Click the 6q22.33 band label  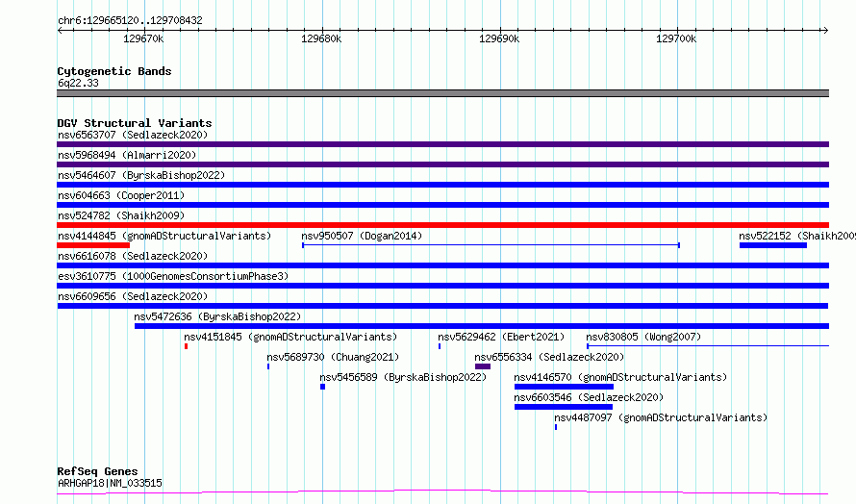click(78, 83)
